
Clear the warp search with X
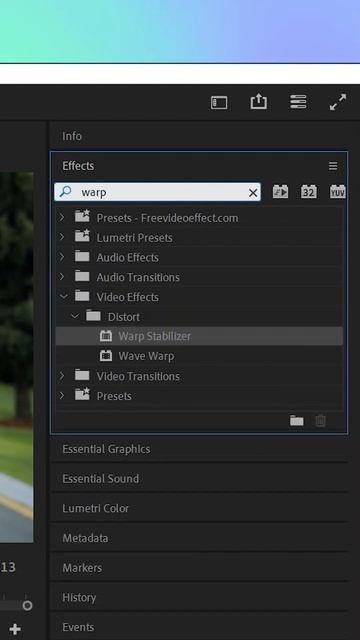pos(253,193)
